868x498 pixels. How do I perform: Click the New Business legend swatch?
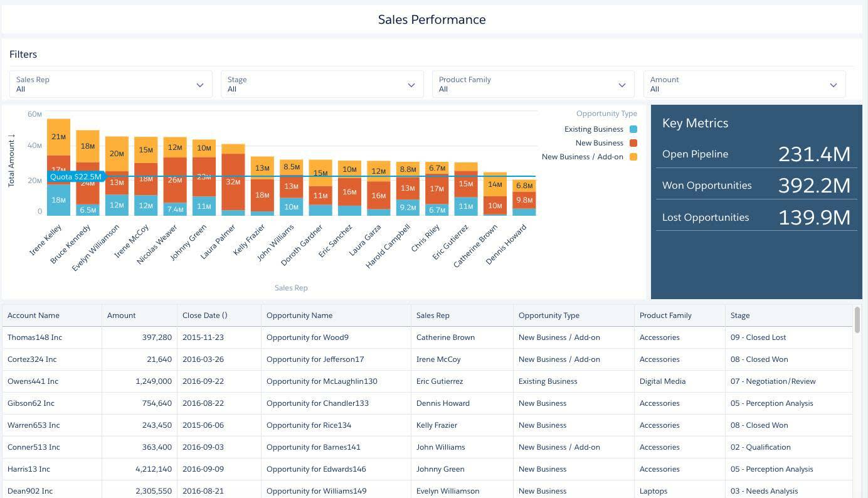(x=633, y=143)
